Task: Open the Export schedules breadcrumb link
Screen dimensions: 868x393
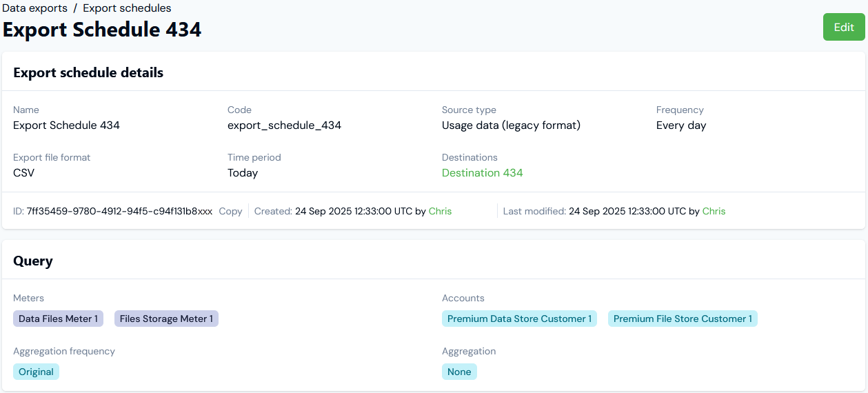Action: (127, 8)
